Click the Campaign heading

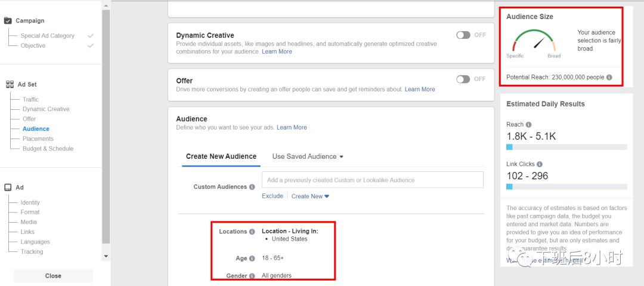pos(30,20)
